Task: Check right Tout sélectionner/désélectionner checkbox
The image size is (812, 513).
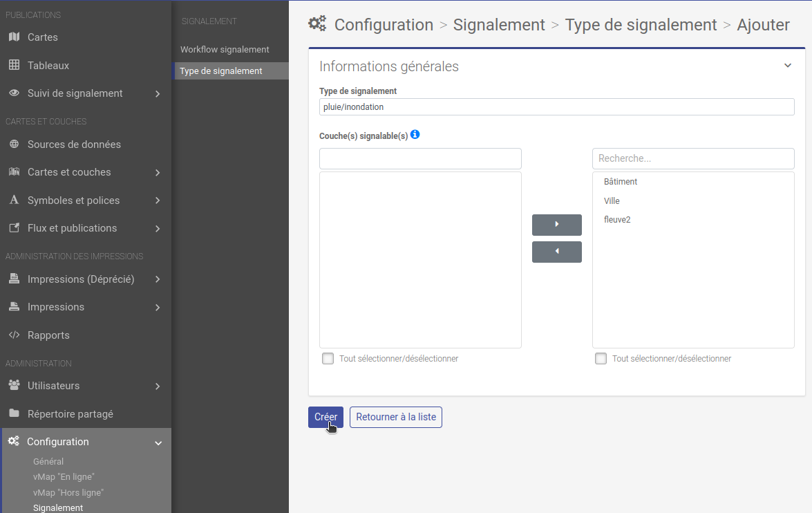Action: [x=601, y=358]
